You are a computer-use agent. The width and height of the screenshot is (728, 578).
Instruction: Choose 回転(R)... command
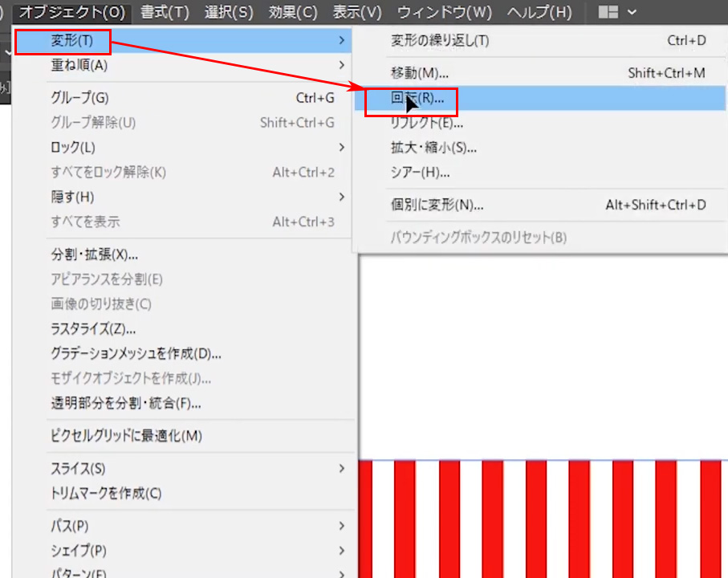pos(540,98)
